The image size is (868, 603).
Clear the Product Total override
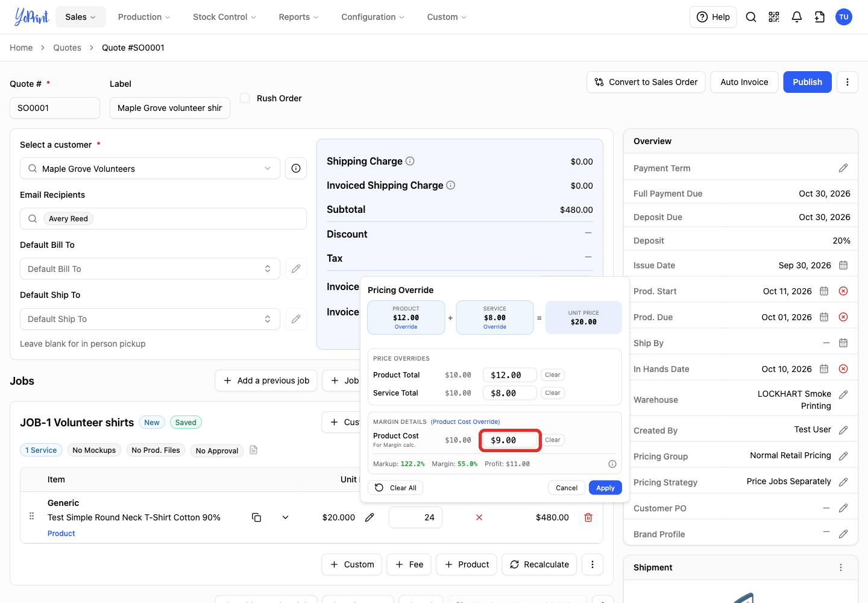coord(552,375)
